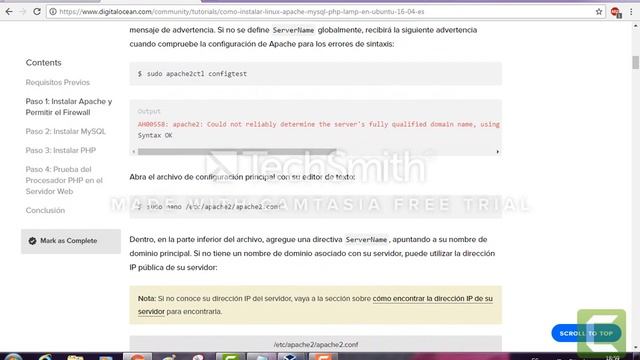Navigate to Conclusión in Contents
This screenshot has width=640, height=360.
click(45, 210)
